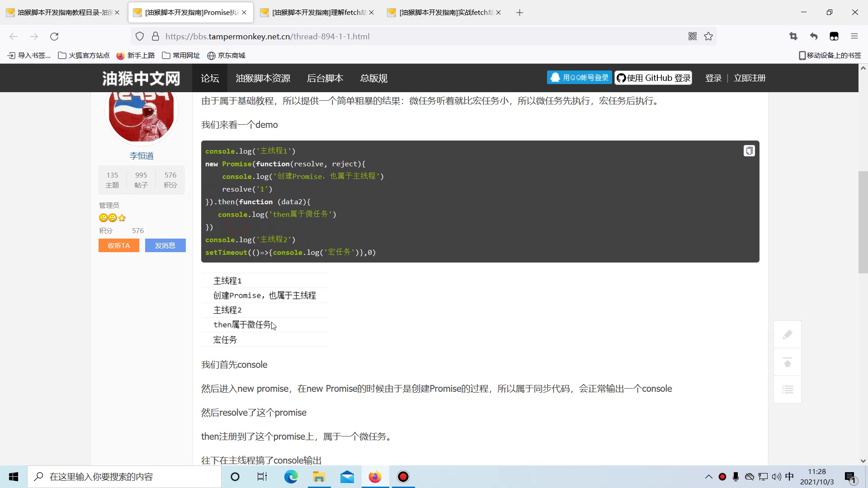Toggle the 中 input method indicator in the taskbar

789,477
